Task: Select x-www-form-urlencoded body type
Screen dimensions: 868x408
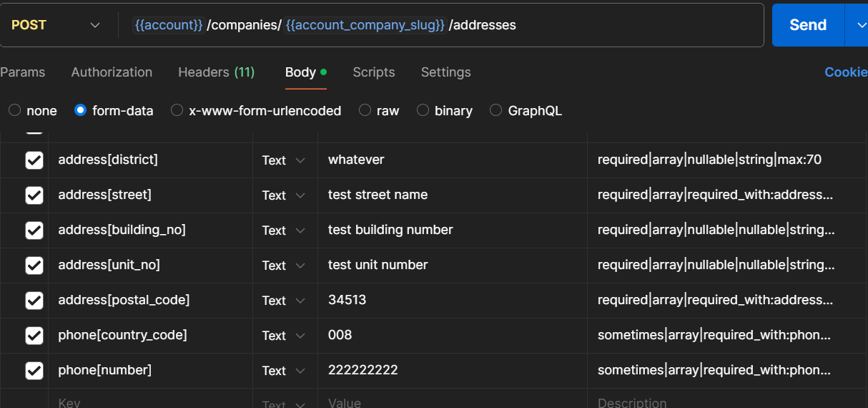Action: (x=177, y=110)
